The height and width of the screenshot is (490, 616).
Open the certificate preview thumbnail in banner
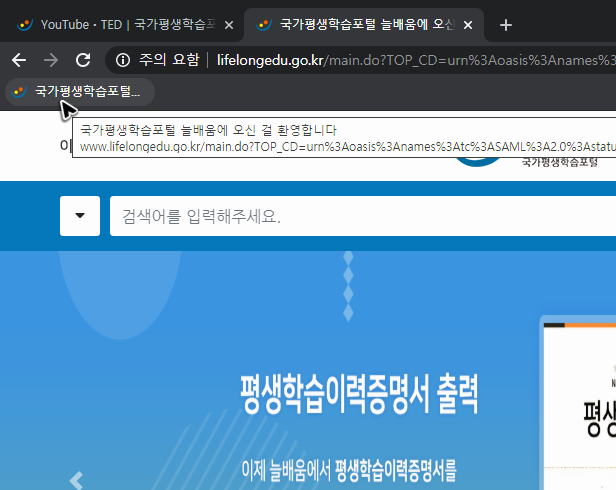(x=579, y=403)
